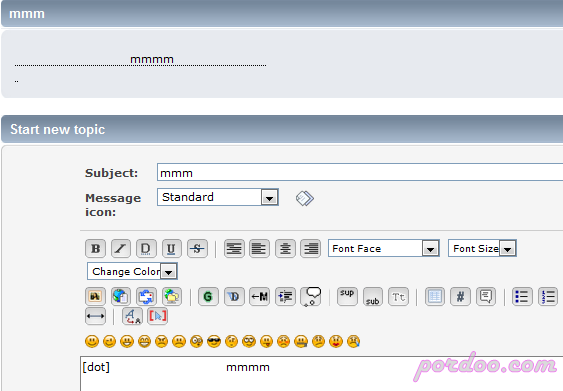This screenshot has height=391, width=563.
Task: Right align the text
Action: click(x=311, y=248)
